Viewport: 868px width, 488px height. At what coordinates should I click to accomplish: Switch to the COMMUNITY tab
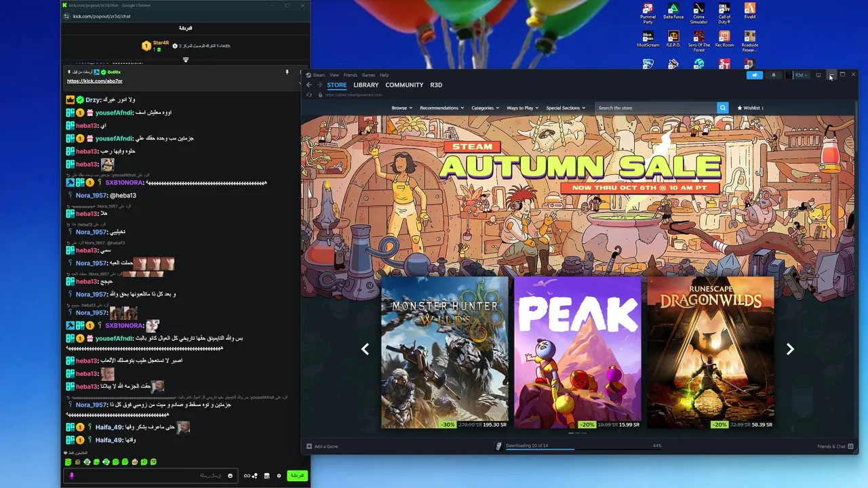pyautogui.click(x=404, y=85)
